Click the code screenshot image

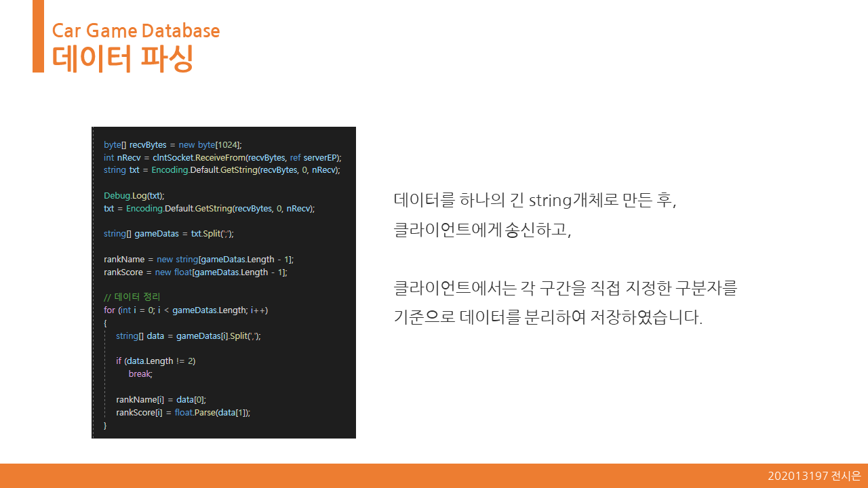[224, 283]
